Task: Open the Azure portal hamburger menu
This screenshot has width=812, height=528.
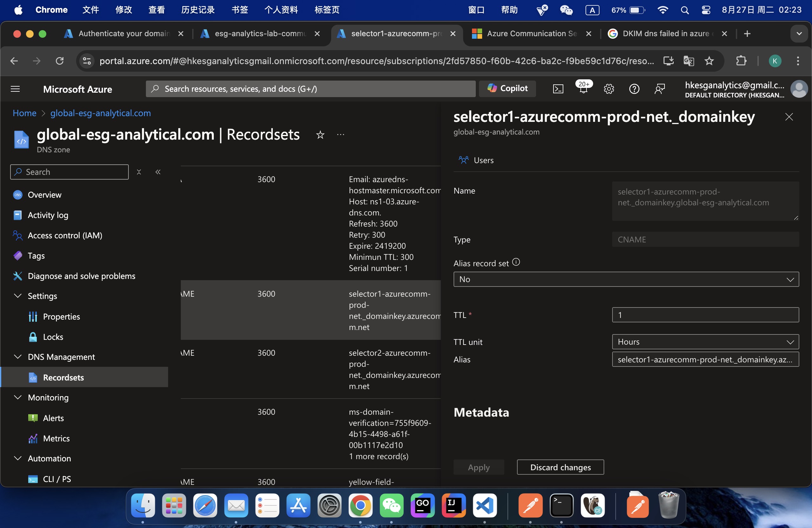Action: (15, 89)
